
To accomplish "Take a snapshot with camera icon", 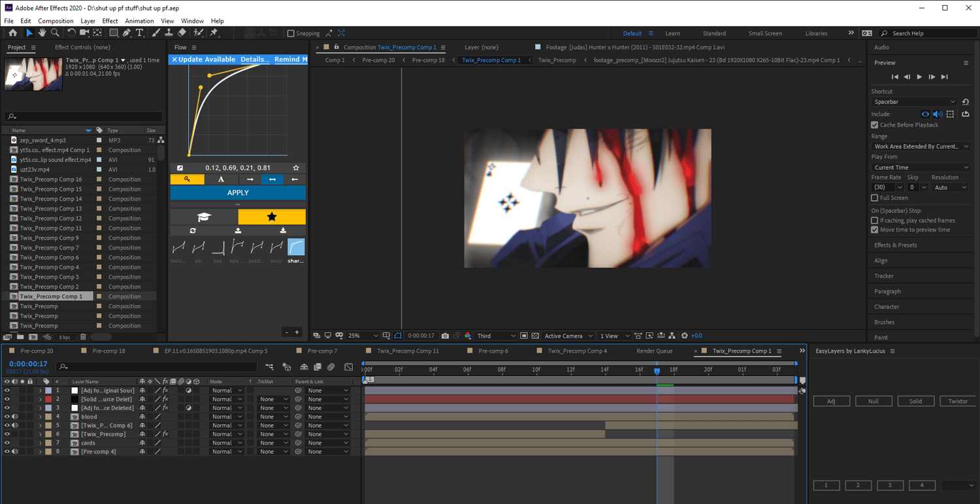I will [445, 336].
